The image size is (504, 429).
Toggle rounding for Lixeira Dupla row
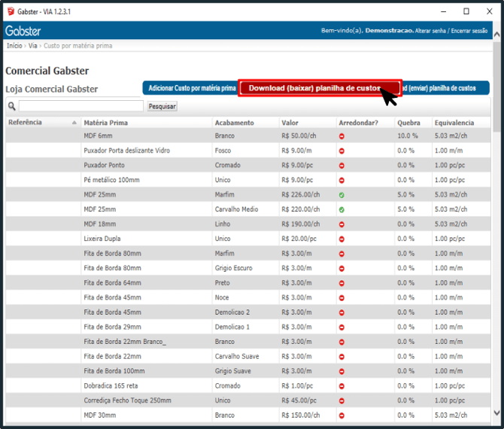click(342, 239)
